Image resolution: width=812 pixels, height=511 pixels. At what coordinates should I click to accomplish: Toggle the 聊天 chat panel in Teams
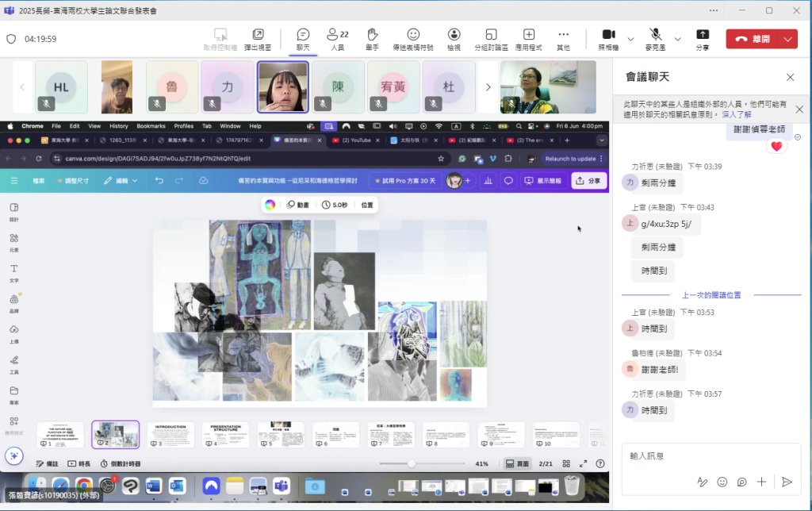coord(303,40)
